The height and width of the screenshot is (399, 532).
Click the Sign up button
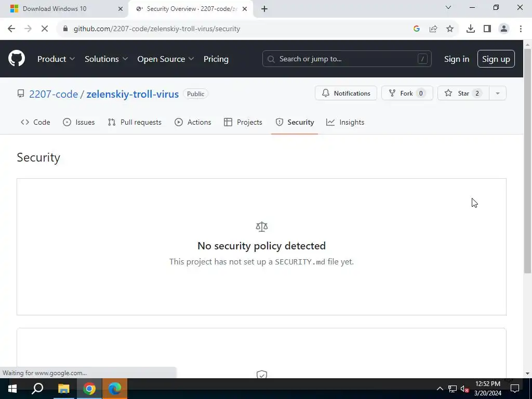496,59
